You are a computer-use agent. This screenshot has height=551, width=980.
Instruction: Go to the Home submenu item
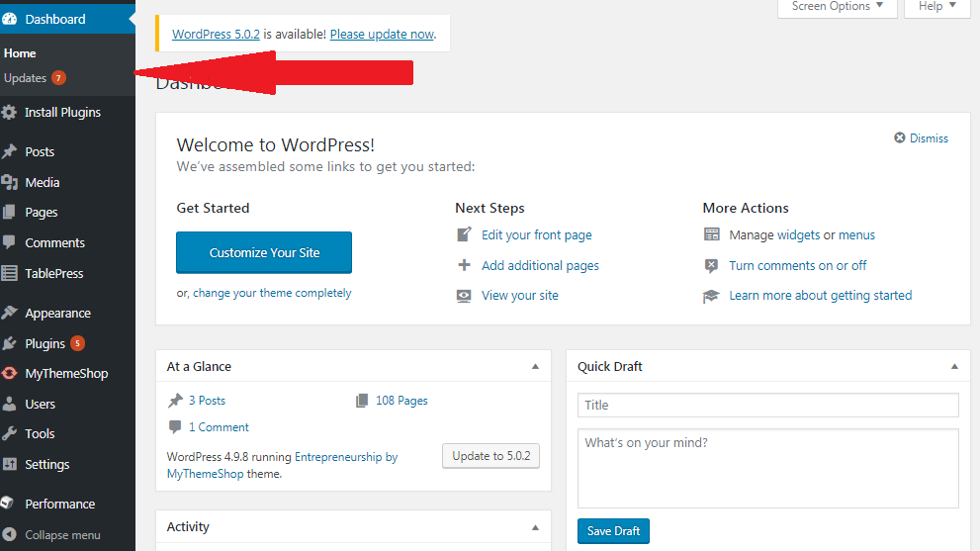click(20, 53)
